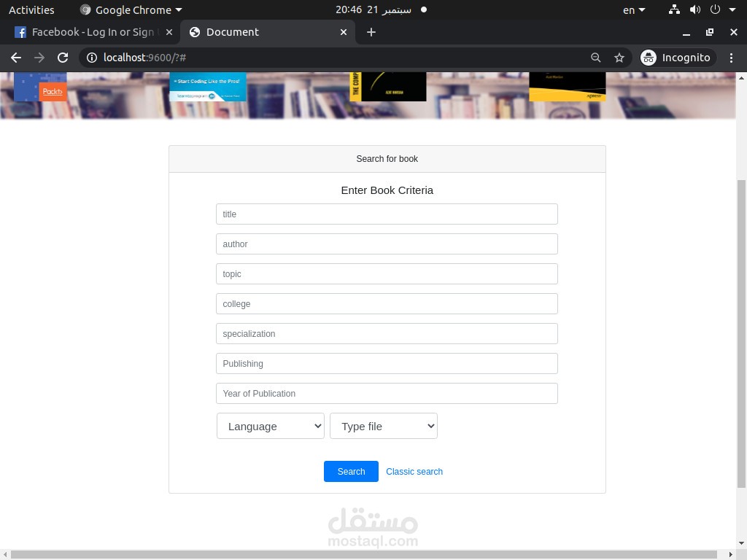Reload the page with the refresh icon
Viewport: 747px width, 560px height.
[x=63, y=58]
